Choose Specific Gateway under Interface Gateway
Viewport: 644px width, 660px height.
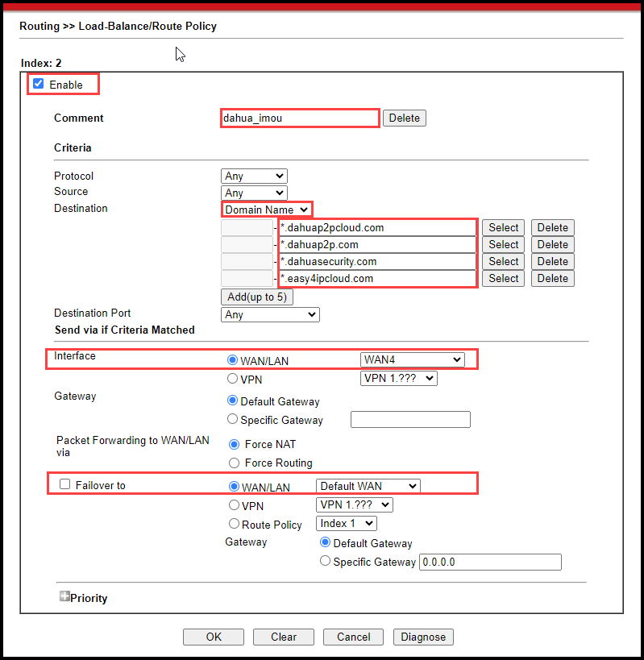(232, 419)
